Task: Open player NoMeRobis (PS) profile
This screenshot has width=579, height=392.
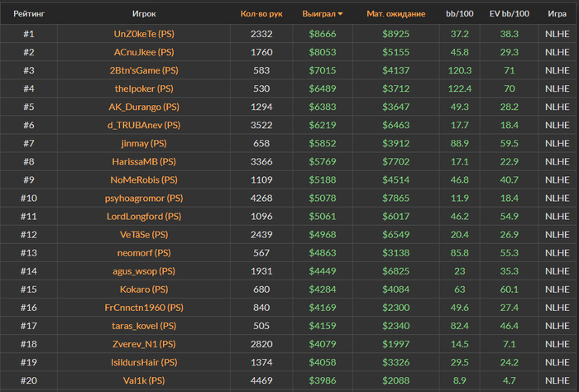Action: tap(144, 179)
